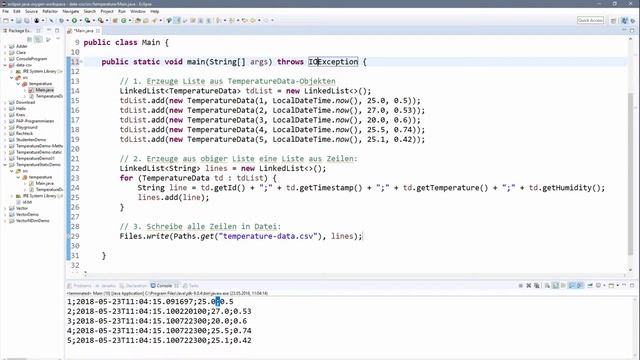Select the Playground project
This screenshot has height=360, width=640.
pos(27,127)
